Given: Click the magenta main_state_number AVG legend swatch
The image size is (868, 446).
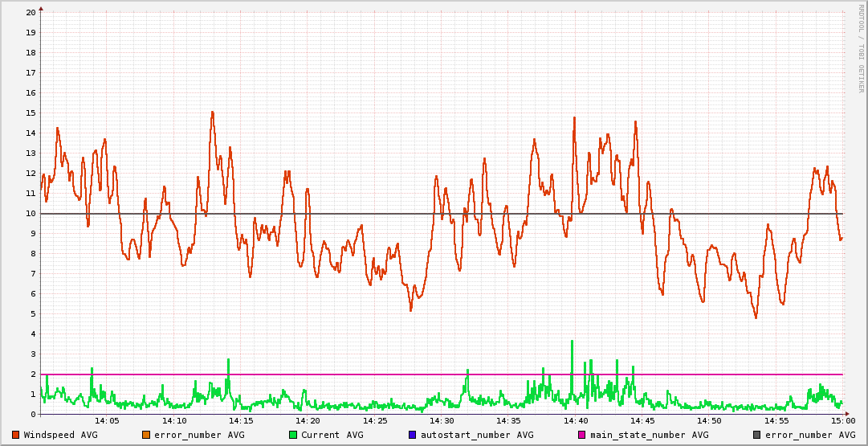Looking at the screenshot, I should (582, 435).
